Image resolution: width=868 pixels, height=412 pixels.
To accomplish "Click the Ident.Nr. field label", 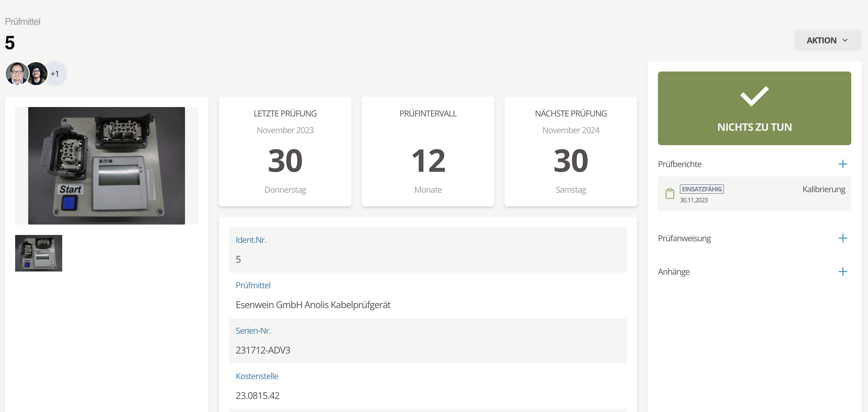I will click(251, 240).
